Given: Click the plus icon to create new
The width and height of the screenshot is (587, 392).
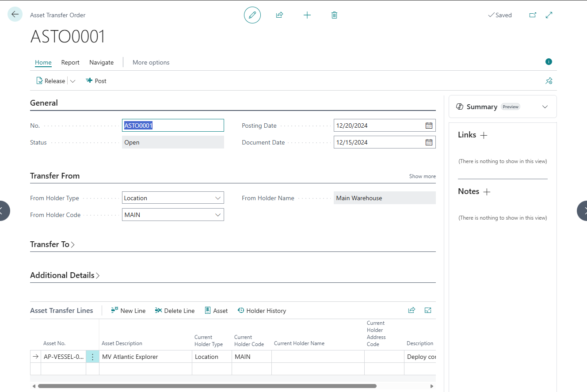Looking at the screenshot, I should pyautogui.click(x=307, y=15).
